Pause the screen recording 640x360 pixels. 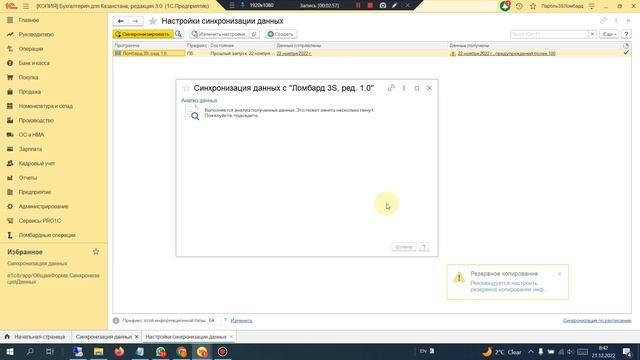358,5
